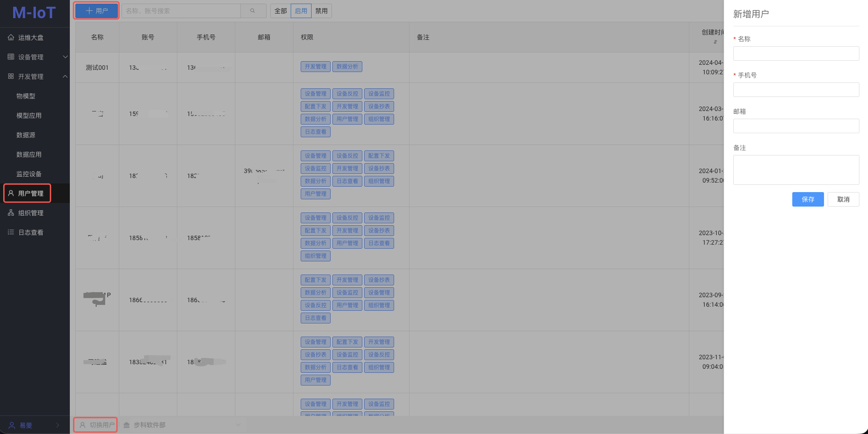Viewport: 868px width, 434px height.
Task: Select the 启用 status filter
Action: pos(301,11)
